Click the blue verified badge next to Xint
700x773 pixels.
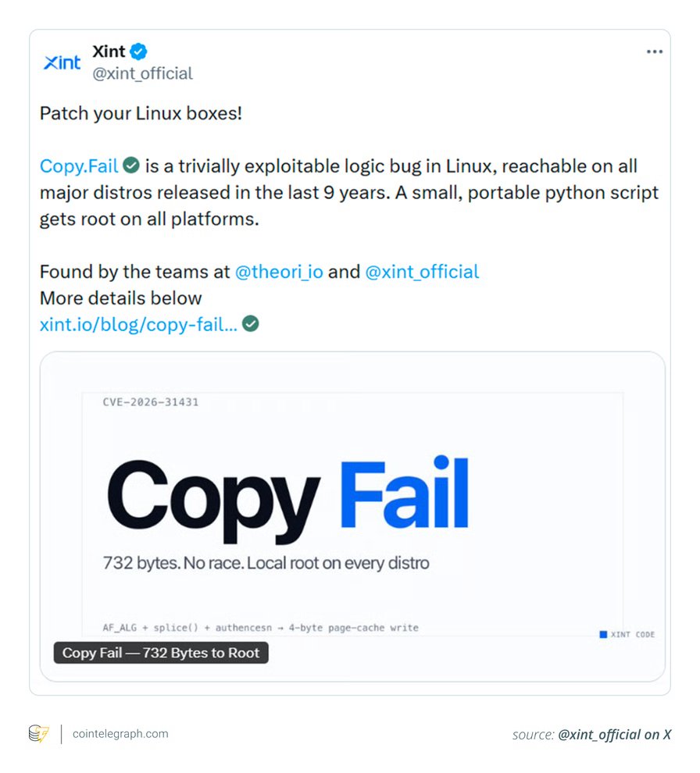tap(138, 52)
